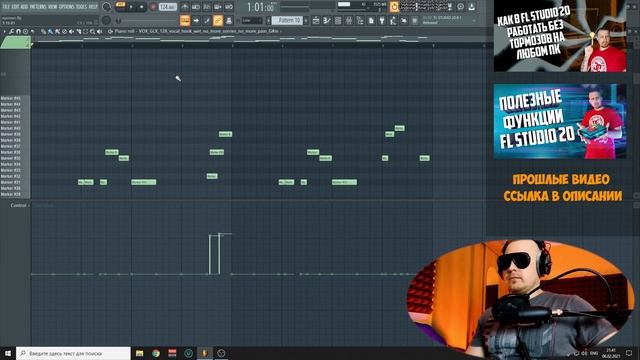This screenshot has width=640, height=360.
Task: Select the piano roll Mute tool
Action: 71,31
